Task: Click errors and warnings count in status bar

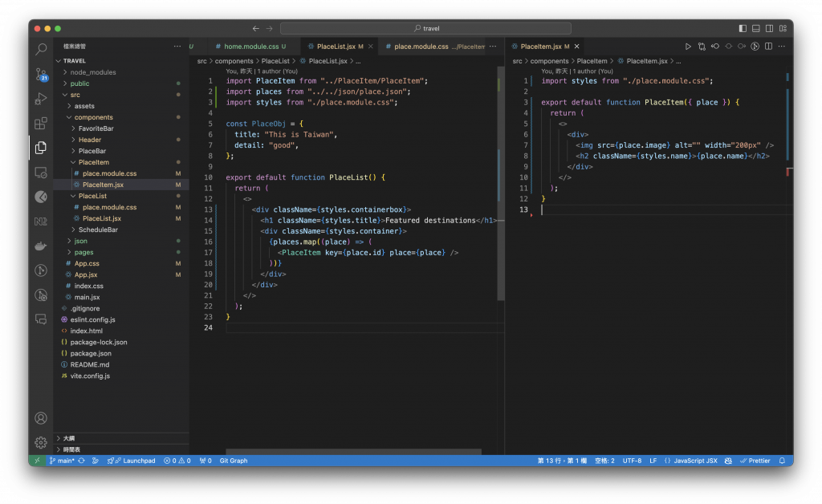Action: (x=177, y=461)
